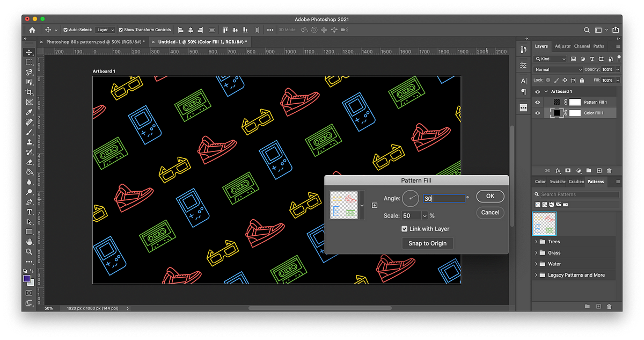Toggle lock transparent pixels icon

tap(549, 80)
